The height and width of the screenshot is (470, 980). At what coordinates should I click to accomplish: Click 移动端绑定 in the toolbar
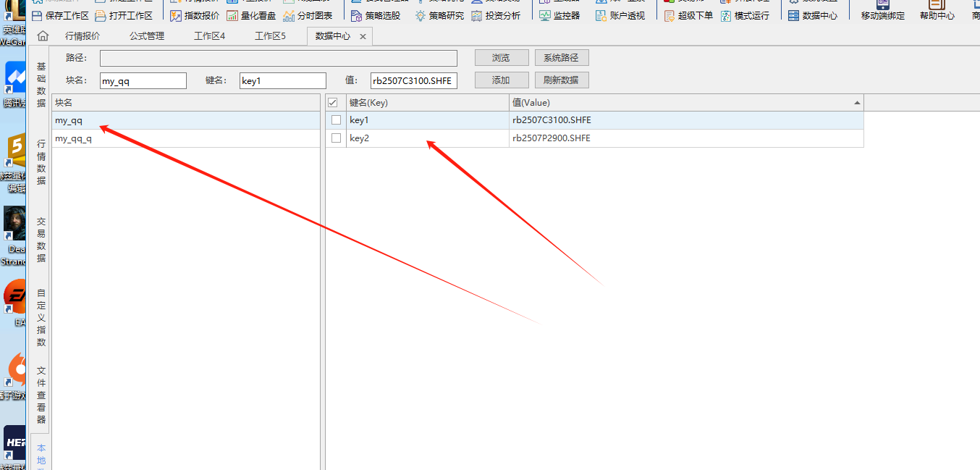click(882, 10)
